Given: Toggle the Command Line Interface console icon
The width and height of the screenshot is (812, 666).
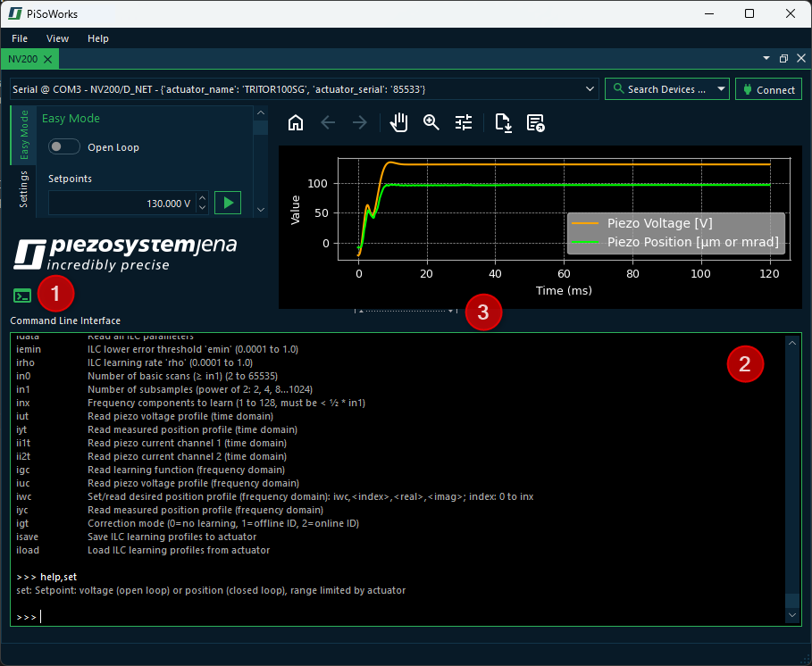Looking at the screenshot, I should (22, 296).
